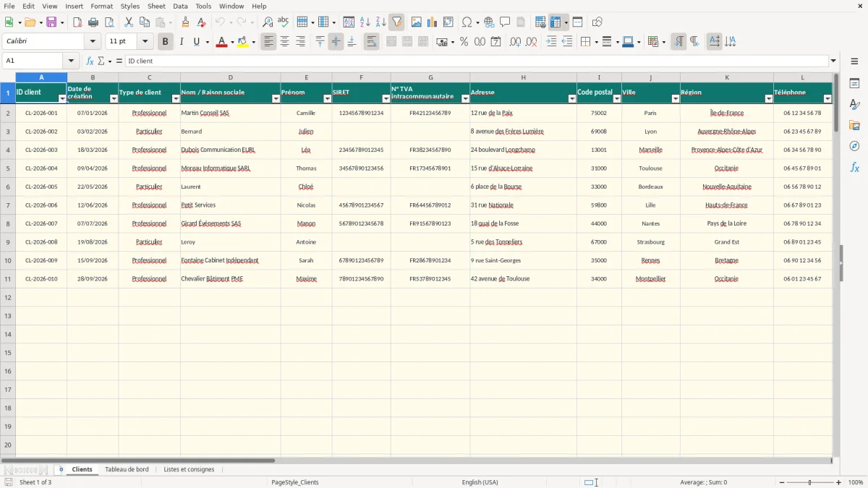Select column header H
This screenshot has width=868, height=488.
point(523,77)
